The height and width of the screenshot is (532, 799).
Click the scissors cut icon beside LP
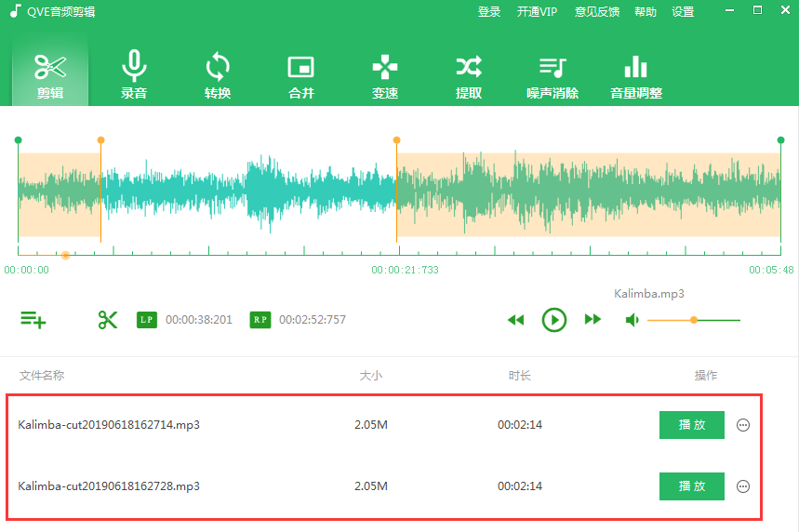pos(108,320)
